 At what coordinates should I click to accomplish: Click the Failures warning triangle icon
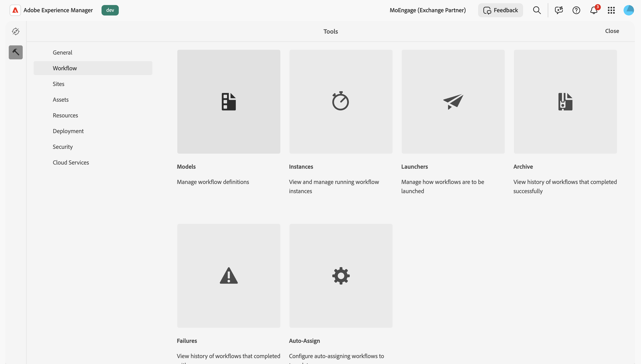click(x=229, y=275)
